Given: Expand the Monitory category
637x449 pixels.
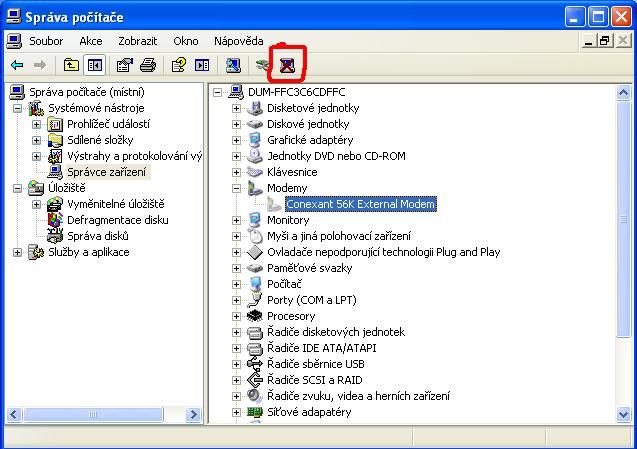Looking at the screenshot, I should [236, 220].
